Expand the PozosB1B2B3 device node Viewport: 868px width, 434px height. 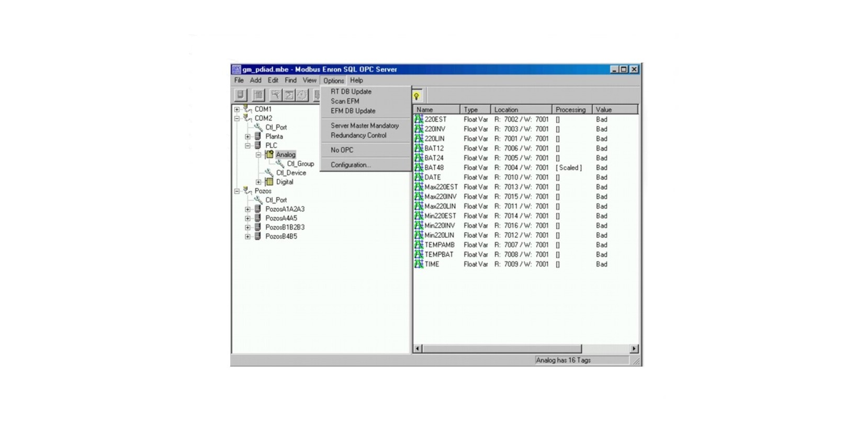(x=248, y=227)
